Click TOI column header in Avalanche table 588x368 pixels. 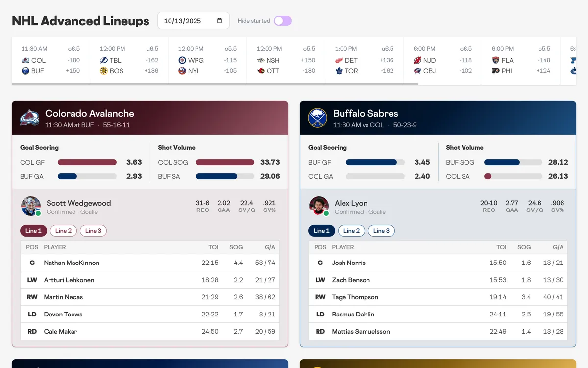(213, 247)
